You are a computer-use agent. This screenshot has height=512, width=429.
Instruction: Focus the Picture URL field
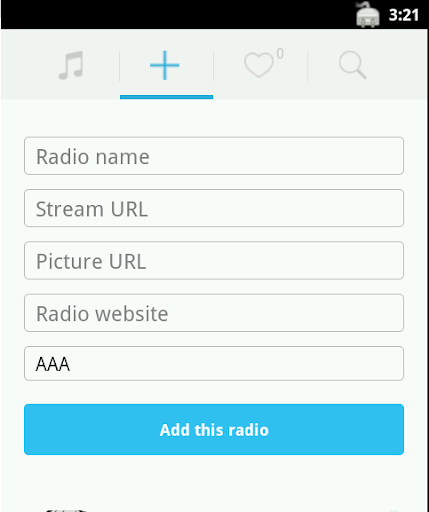214,261
